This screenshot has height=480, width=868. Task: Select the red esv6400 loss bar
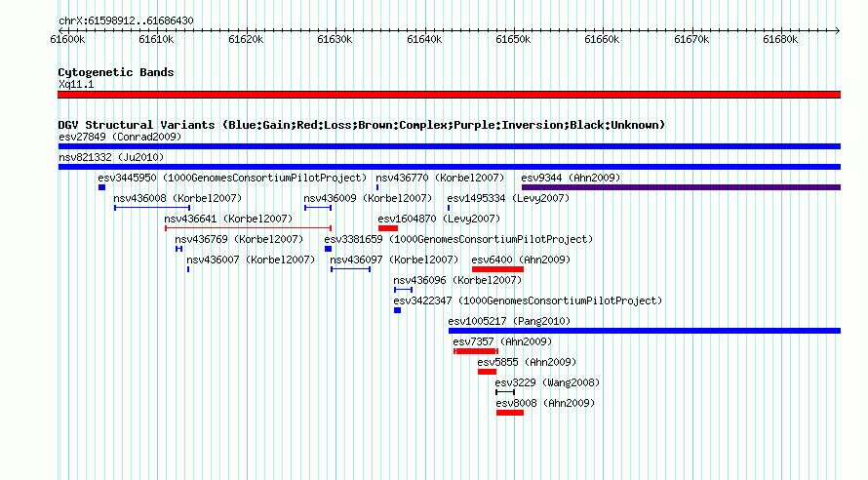click(497, 269)
